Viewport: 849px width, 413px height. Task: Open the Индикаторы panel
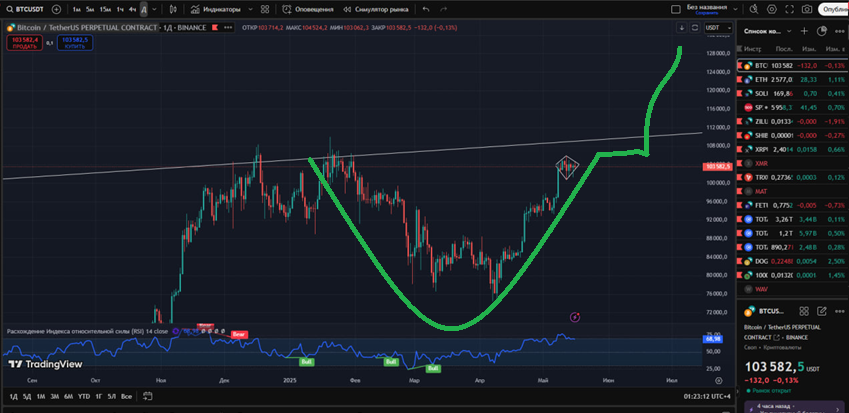(216, 9)
